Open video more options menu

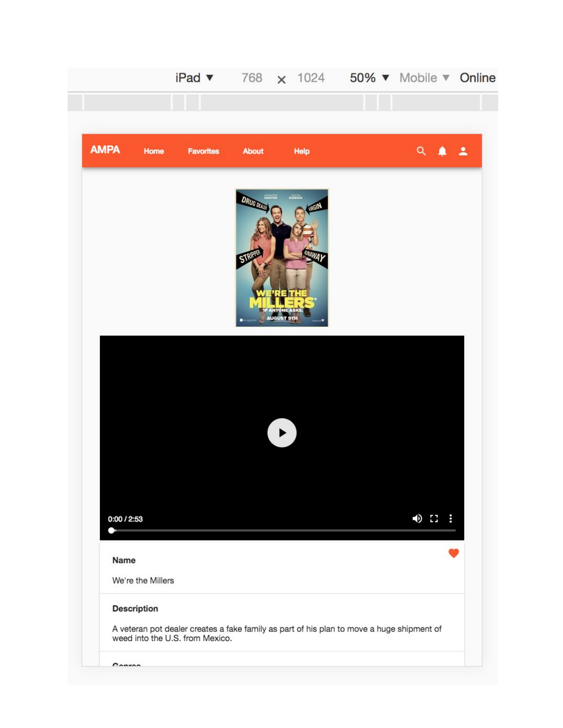point(450,518)
